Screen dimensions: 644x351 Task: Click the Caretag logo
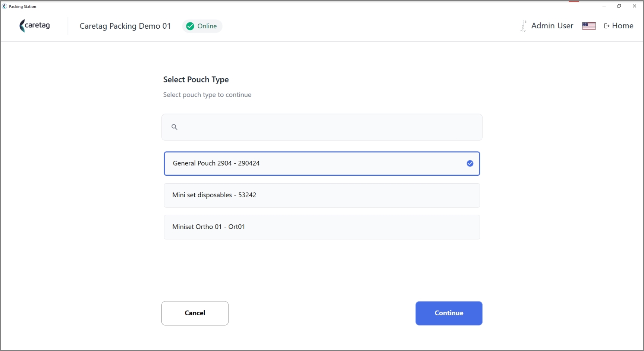point(35,26)
